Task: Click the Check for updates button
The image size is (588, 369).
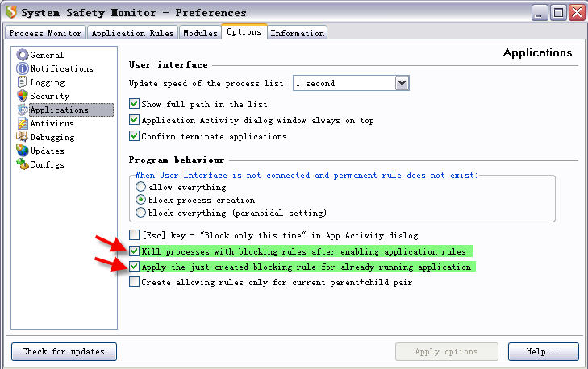Action: pos(64,351)
